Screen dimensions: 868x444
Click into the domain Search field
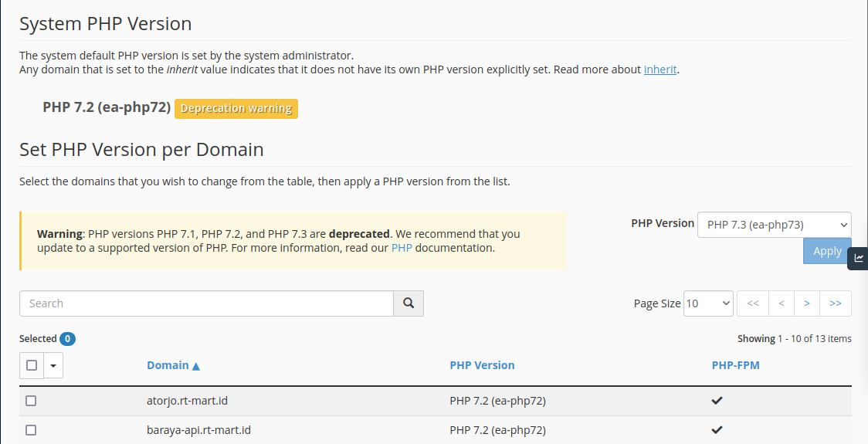pos(206,303)
